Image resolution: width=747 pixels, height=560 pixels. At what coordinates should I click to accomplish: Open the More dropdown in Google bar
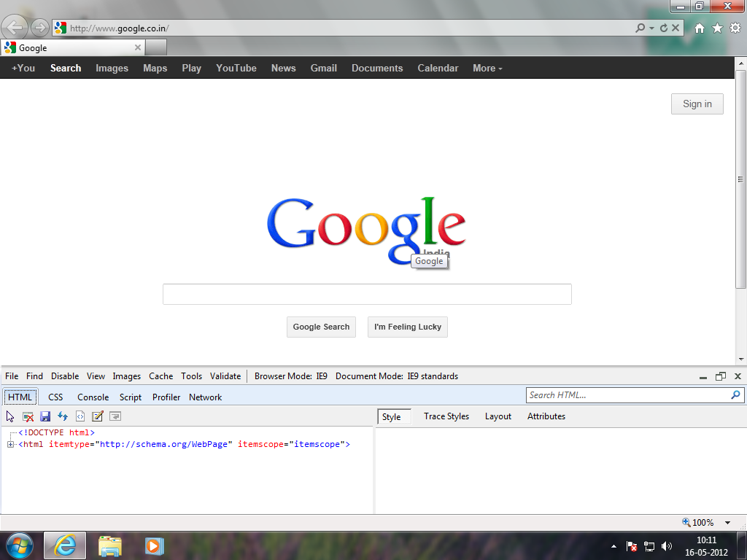487,68
